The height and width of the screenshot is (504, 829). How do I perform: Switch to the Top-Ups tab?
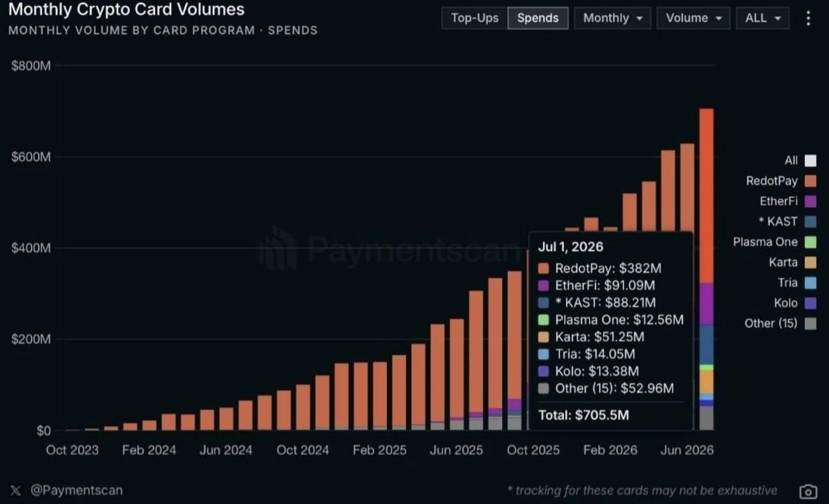point(475,19)
